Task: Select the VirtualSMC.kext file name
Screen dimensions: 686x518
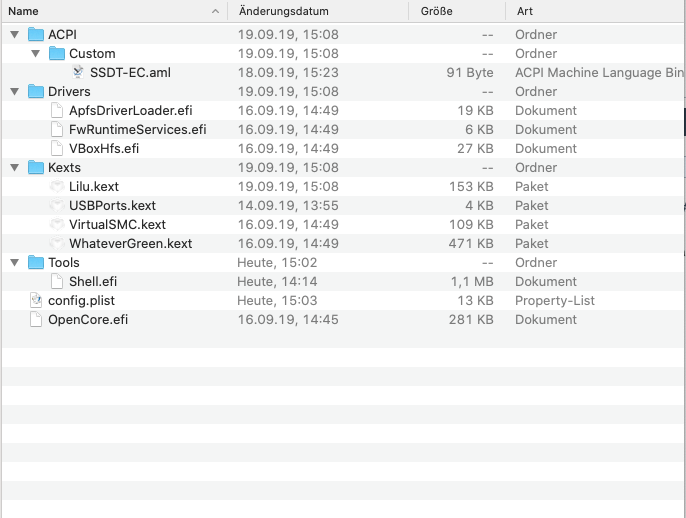Action: point(117,224)
